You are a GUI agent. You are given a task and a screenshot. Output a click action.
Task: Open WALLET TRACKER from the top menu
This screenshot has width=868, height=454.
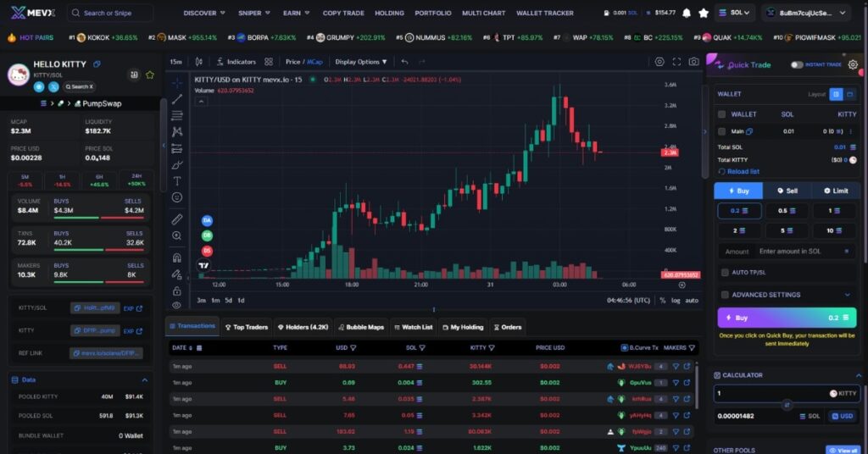(545, 13)
